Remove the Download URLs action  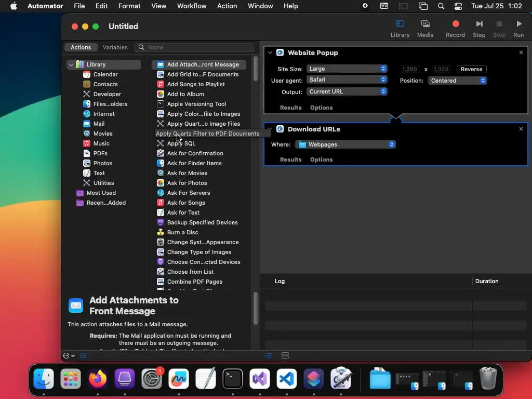pyautogui.click(x=521, y=129)
